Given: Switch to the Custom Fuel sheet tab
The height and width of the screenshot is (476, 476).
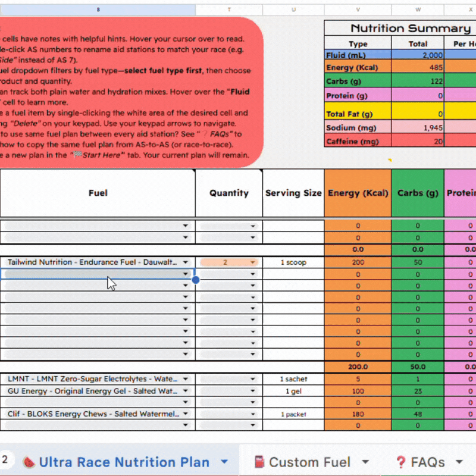Looking at the screenshot, I should pyautogui.click(x=309, y=462).
